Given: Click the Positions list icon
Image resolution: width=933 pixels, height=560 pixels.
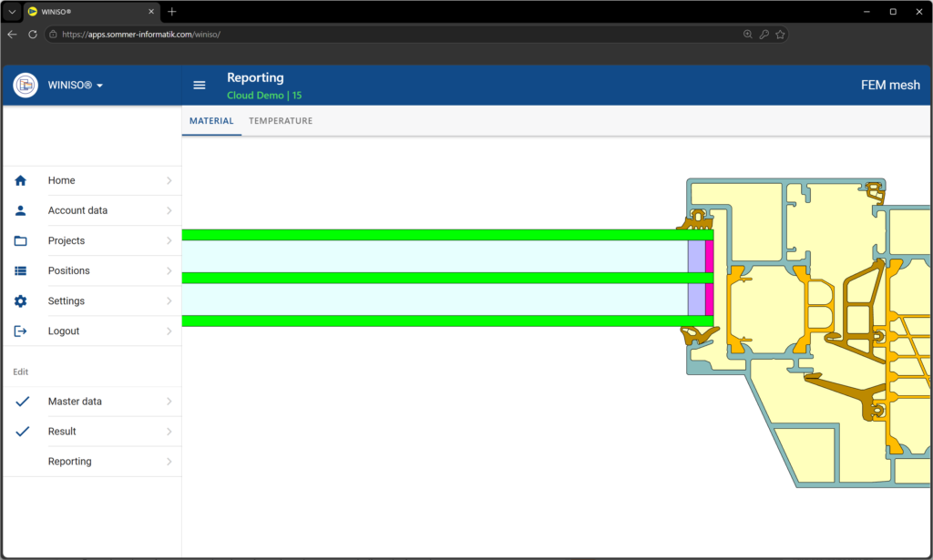Looking at the screenshot, I should point(20,270).
